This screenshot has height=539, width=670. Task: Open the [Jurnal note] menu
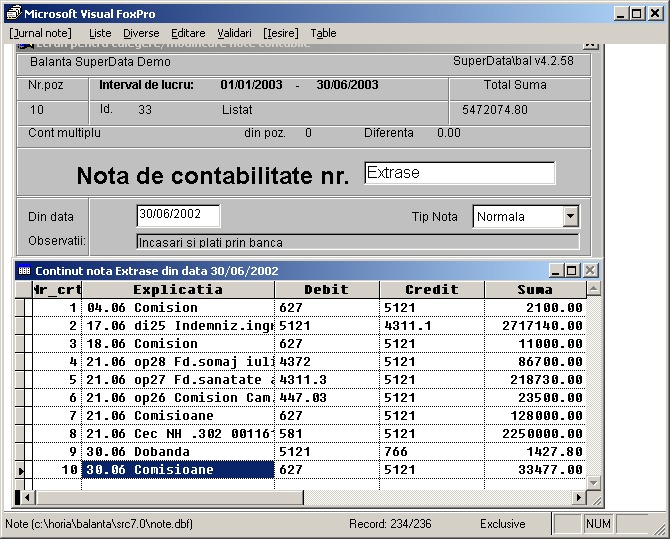pos(41,33)
